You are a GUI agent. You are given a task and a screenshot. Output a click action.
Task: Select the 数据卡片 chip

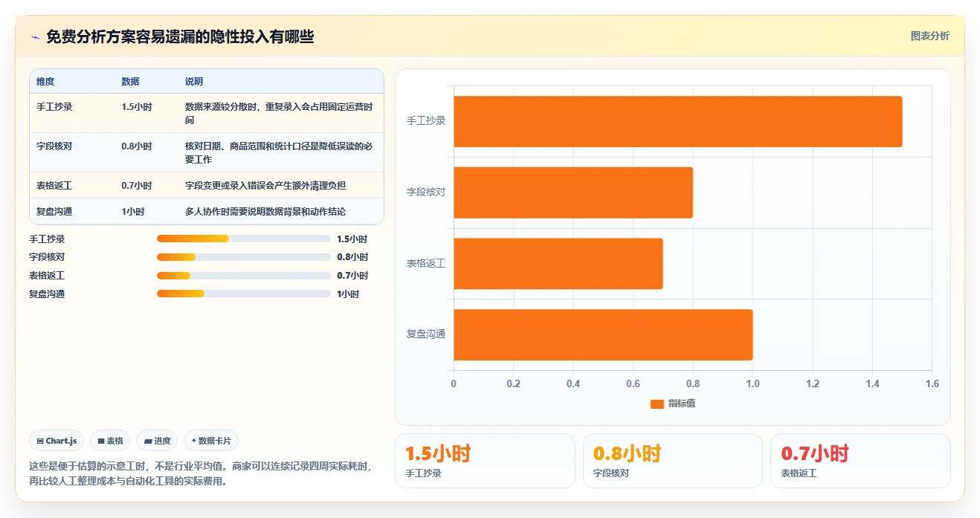pyautogui.click(x=211, y=441)
